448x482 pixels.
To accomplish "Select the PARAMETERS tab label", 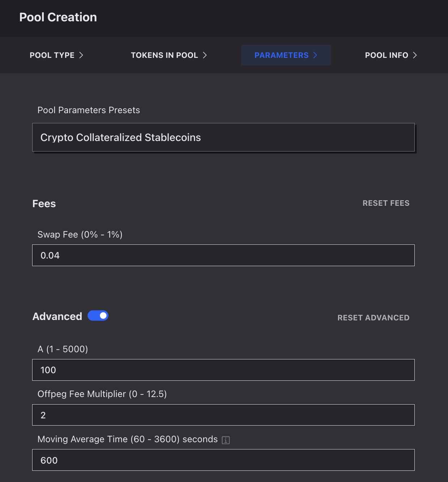I will click(281, 55).
